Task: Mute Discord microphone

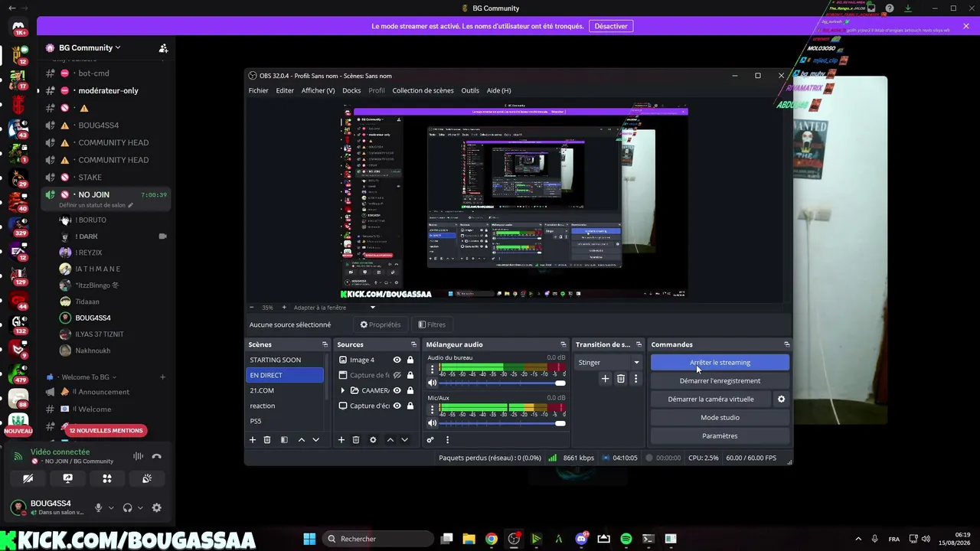Action: [98, 507]
